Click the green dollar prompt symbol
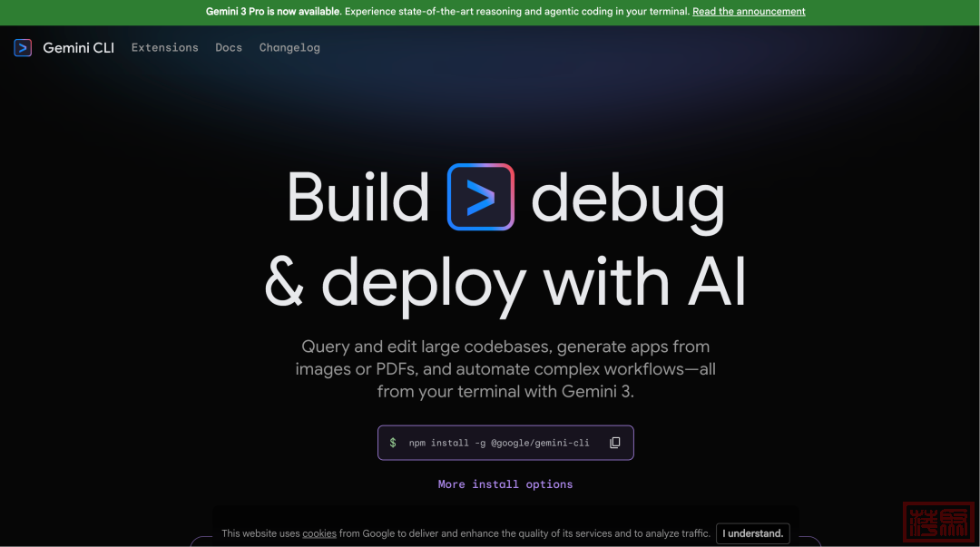 point(393,443)
